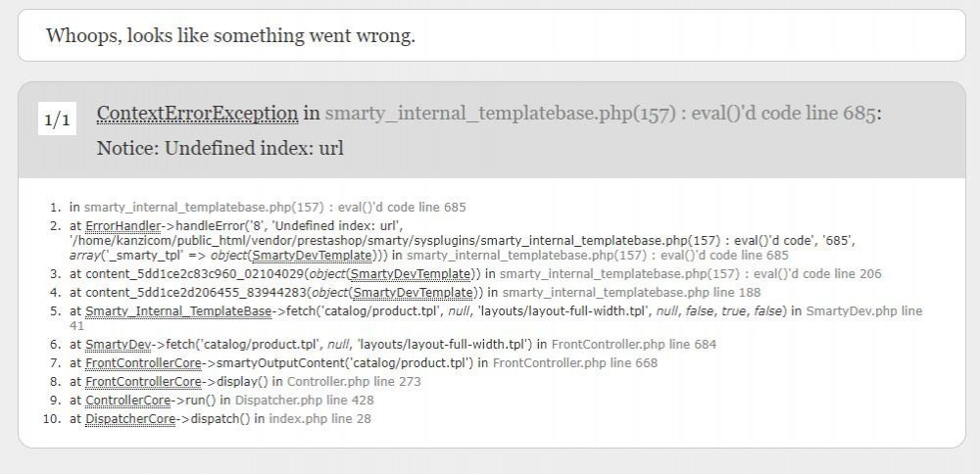Click ControllerCore class before run()
980x474 pixels.
(x=128, y=400)
